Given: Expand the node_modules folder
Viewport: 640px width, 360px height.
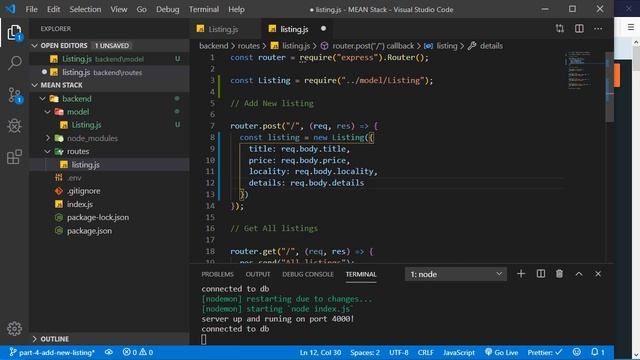Looking at the screenshot, I should pos(48,138).
